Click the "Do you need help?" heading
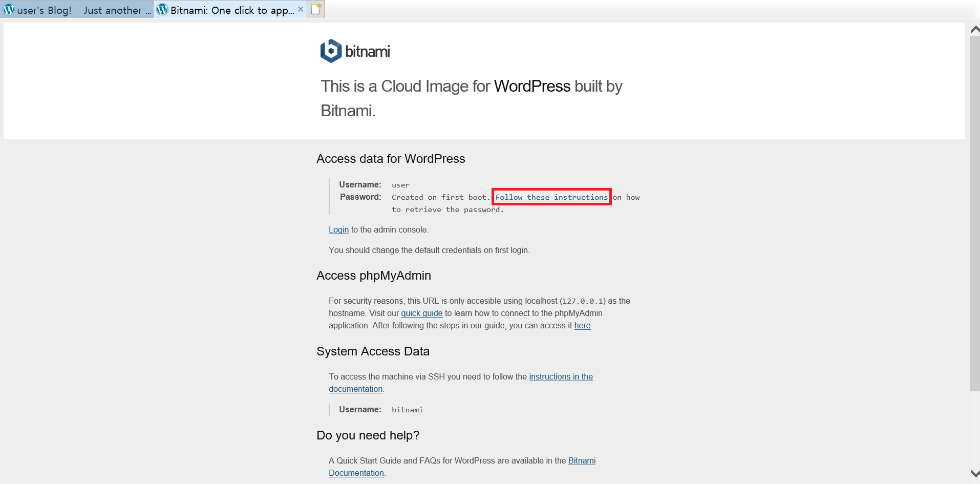Viewport: 980px width, 484px height. coord(368,435)
